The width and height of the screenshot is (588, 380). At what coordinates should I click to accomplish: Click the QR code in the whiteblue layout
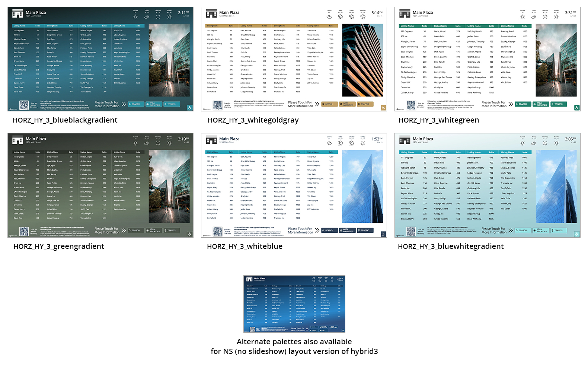point(218,231)
